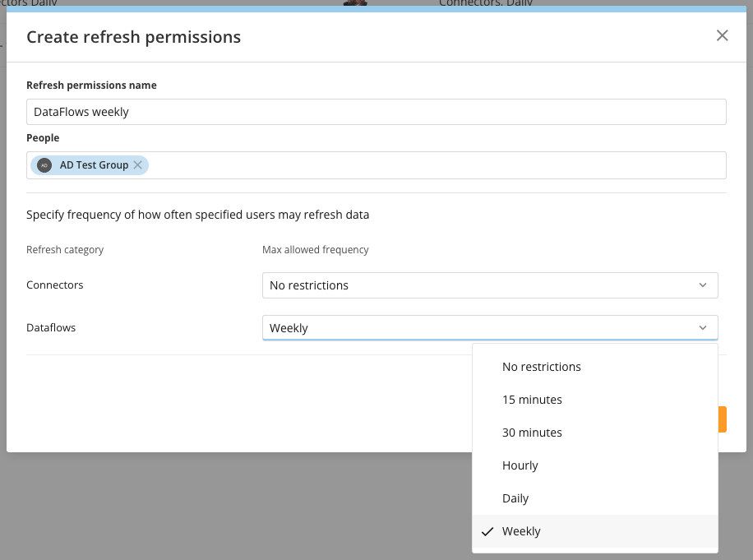
Task: Close the Create refresh permissions dialog
Action: (722, 35)
